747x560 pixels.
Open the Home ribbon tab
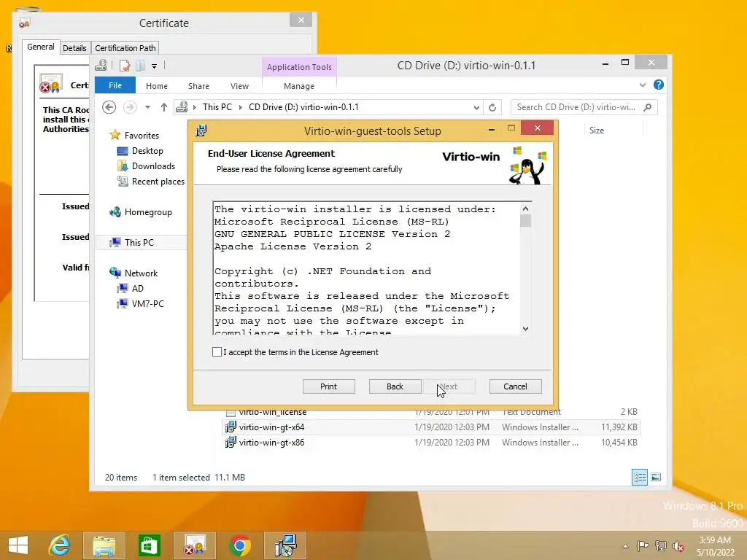tap(157, 86)
